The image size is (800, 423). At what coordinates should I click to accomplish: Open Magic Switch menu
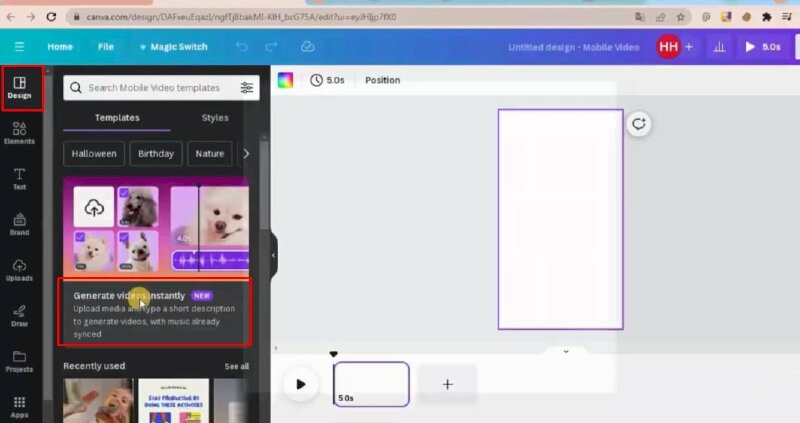click(173, 47)
